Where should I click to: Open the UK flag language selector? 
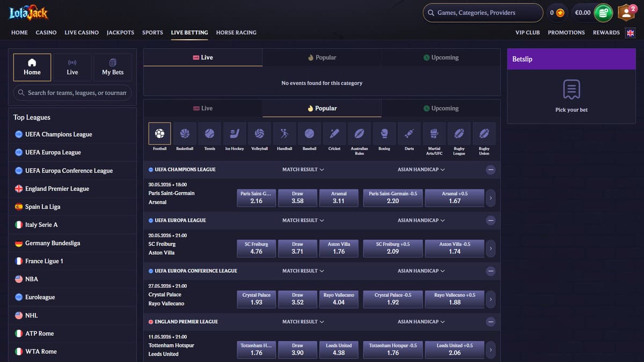[630, 33]
